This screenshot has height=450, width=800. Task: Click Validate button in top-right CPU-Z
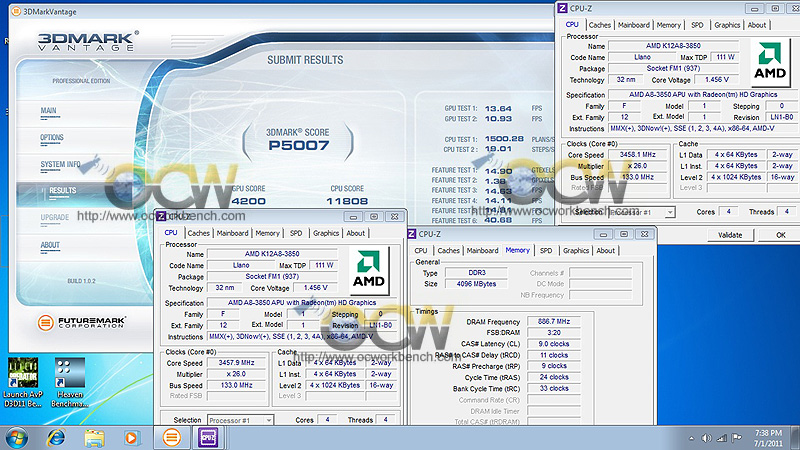(730, 235)
